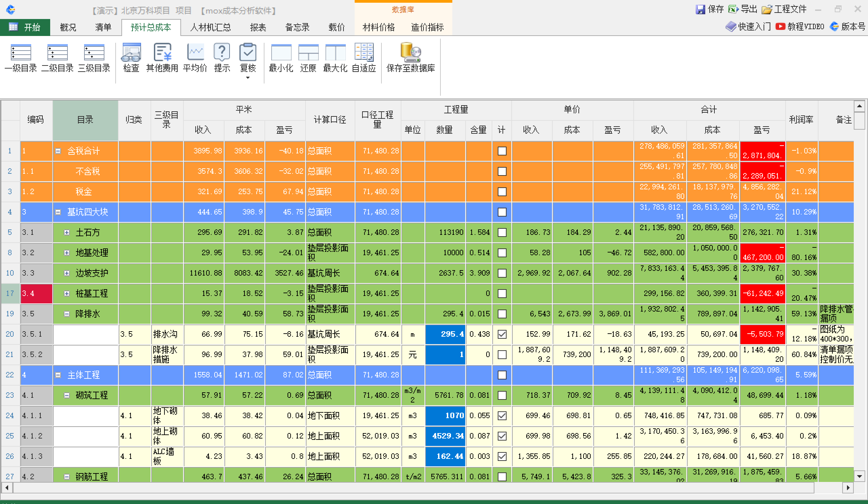Click the 目录 column header
This screenshot has width=868, height=504.
85,120
